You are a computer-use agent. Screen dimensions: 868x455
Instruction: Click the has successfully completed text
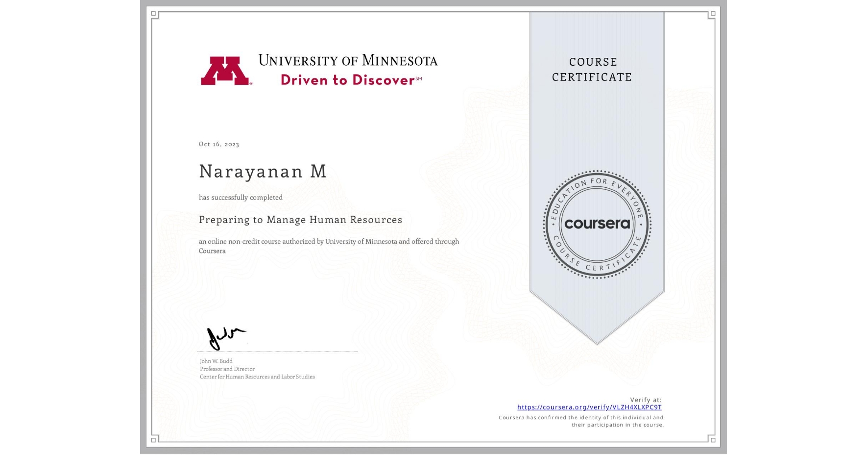tap(241, 197)
